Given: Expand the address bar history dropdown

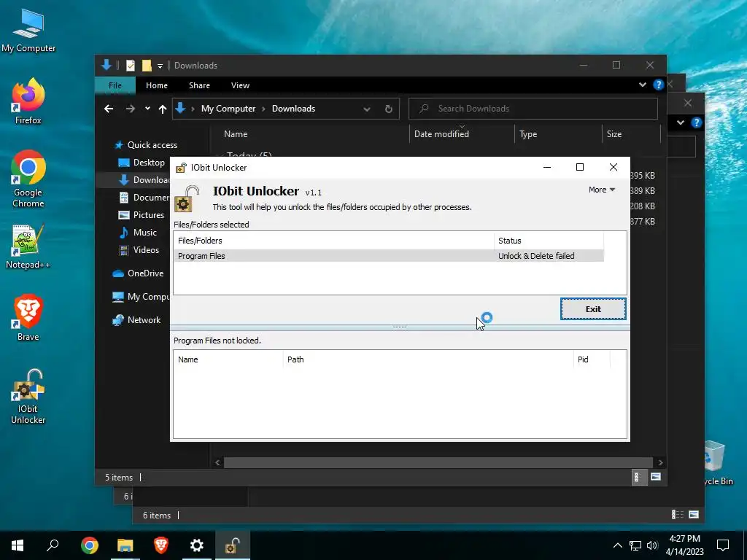Looking at the screenshot, I should coord(367,109).
